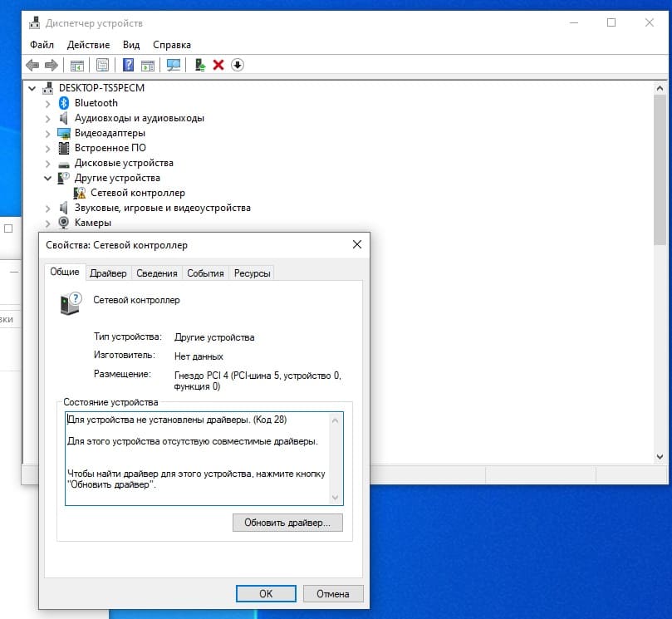Screen dimensions: 672x619
Task: Click the Видеоадаптеры display icon
Action: [64, 133]
